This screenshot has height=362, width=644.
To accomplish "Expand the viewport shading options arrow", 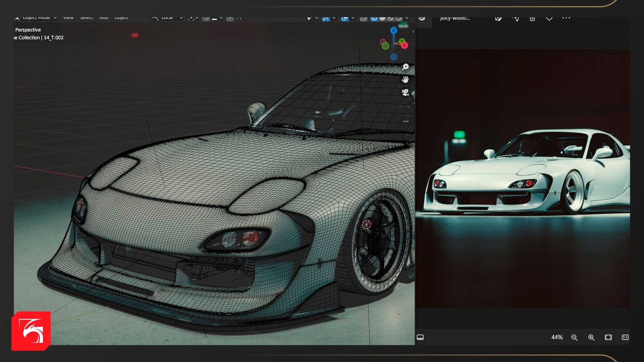I will click(x=407, y=18).
